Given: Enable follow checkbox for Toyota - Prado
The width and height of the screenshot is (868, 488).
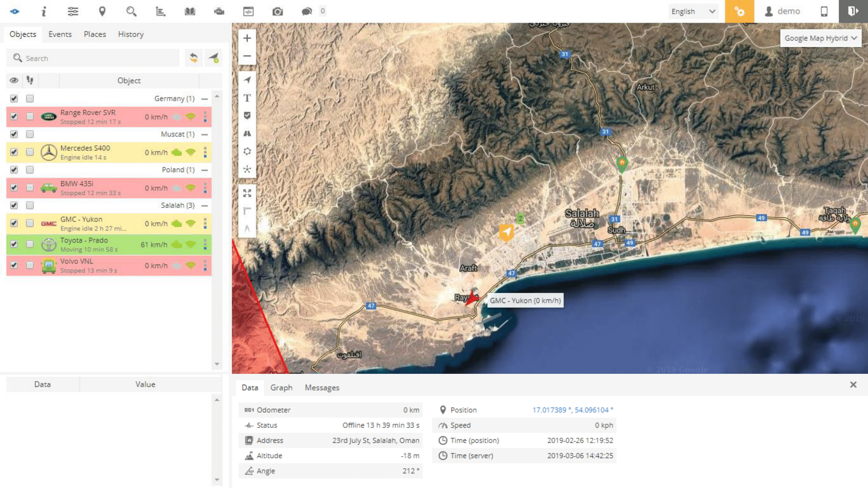Looking at the screenshot, I should [30, 244].
